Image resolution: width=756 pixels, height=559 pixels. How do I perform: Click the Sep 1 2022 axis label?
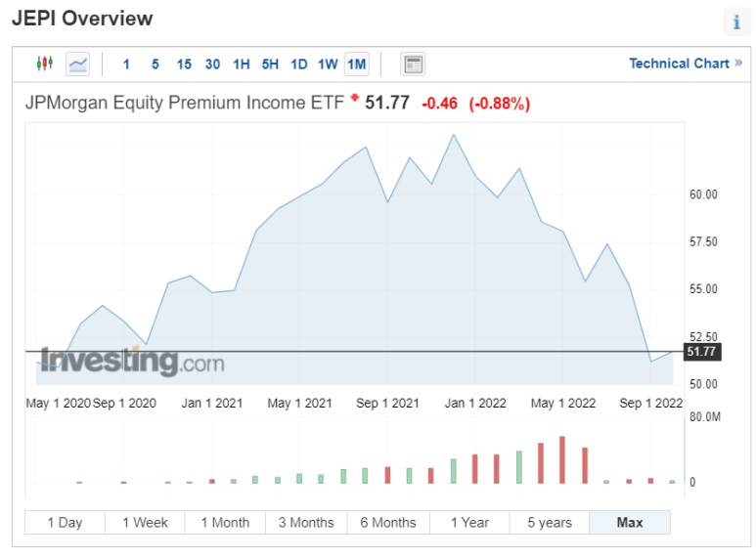tap(651, 403)
